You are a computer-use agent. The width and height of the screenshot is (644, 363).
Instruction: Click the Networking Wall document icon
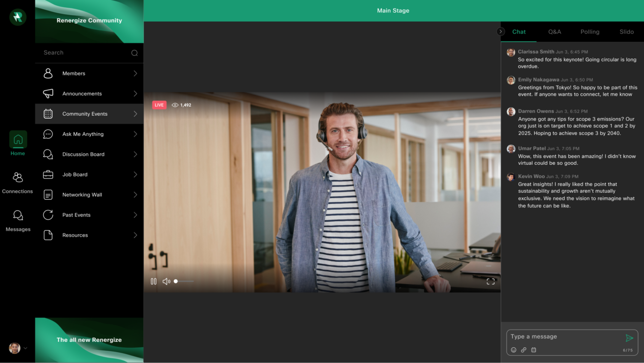pos(48,195)
